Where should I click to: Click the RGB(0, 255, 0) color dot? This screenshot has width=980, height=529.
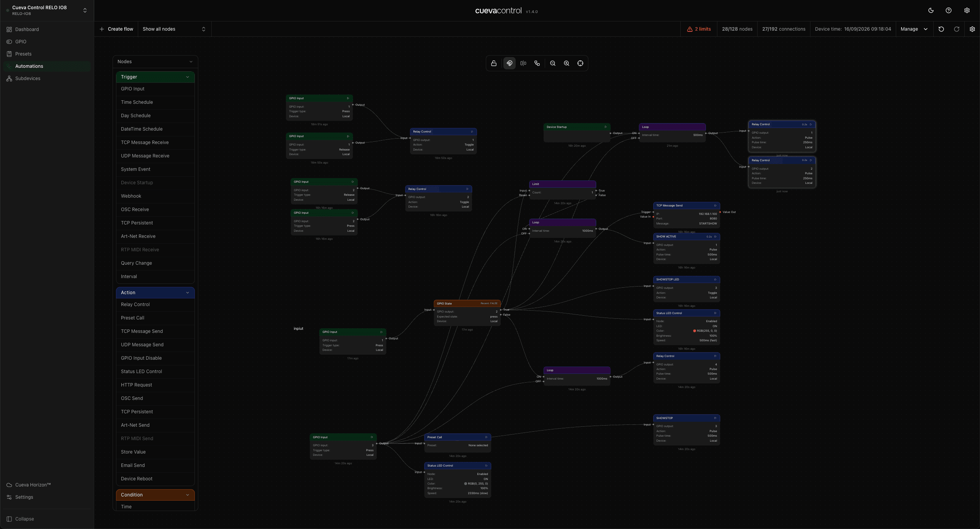pos(465,484)
